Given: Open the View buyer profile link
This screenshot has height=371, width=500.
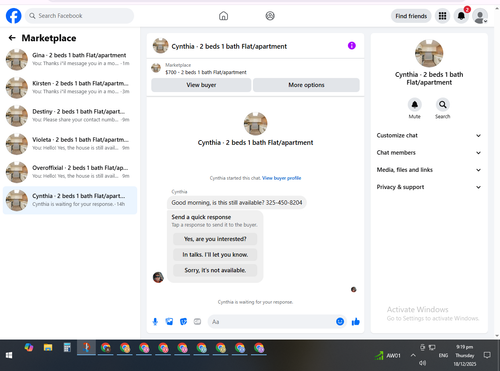Looking at the screenshot, I should coord(281,178).
